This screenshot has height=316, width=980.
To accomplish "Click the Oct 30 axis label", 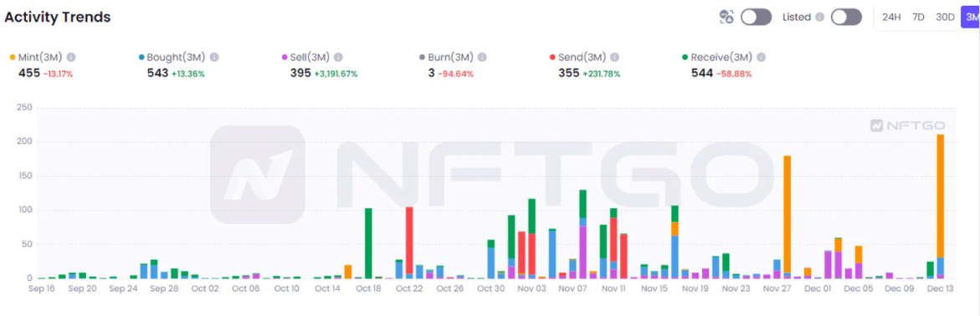I will [x=490, y=288].
